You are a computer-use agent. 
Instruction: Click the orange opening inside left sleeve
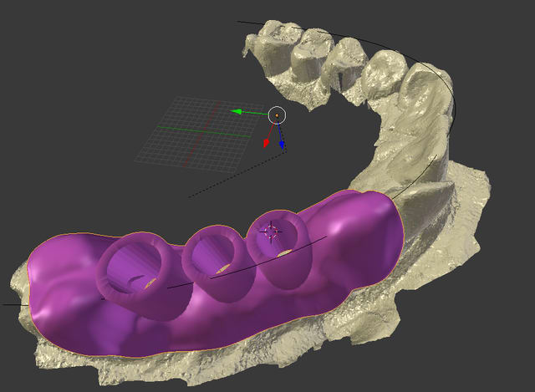(x=149, y=283)
